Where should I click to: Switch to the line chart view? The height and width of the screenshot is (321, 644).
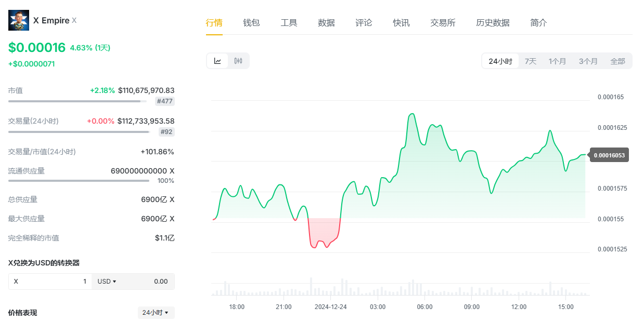click(x=217, y=61)
